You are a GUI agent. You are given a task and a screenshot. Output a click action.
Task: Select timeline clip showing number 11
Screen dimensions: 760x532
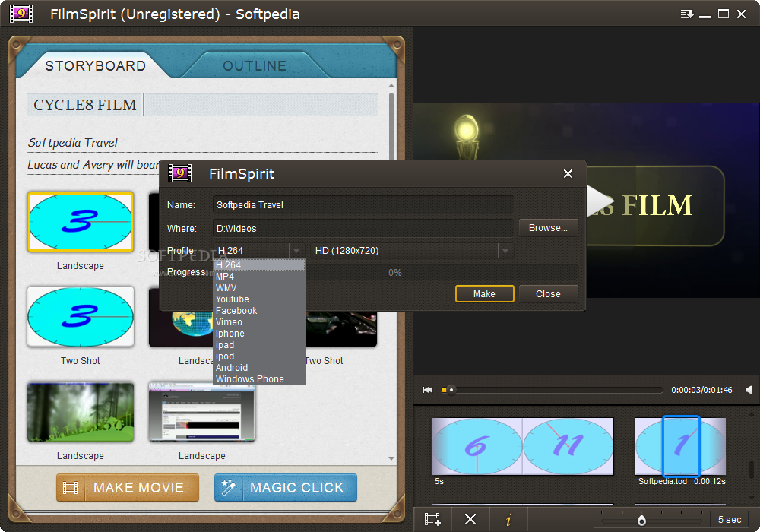[x=568, y=446]
